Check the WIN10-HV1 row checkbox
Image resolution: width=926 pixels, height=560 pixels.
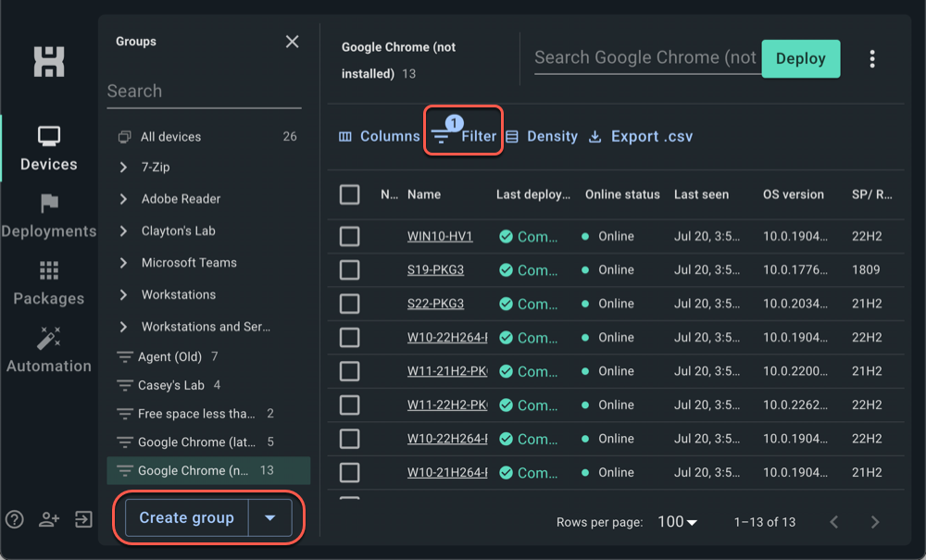coord(350,236)
